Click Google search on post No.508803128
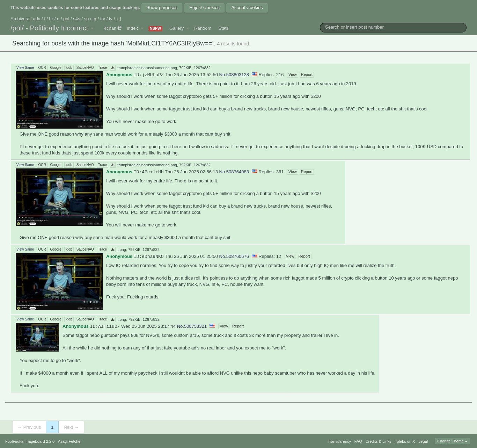 coord(56,68)
